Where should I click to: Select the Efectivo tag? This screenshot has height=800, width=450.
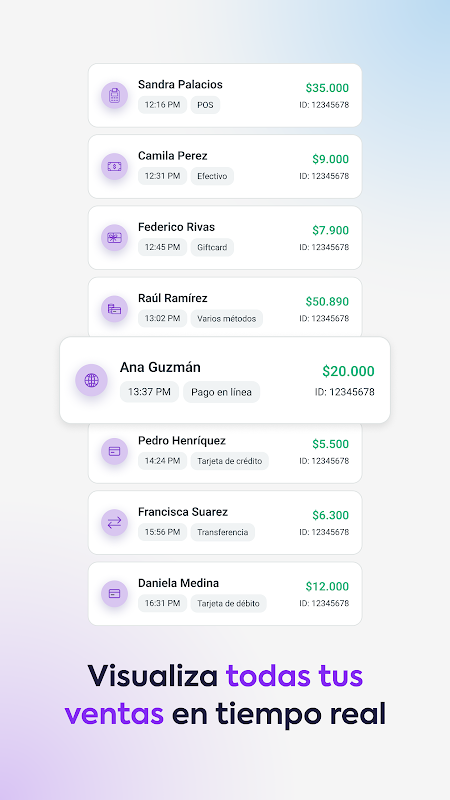point(212,176)
